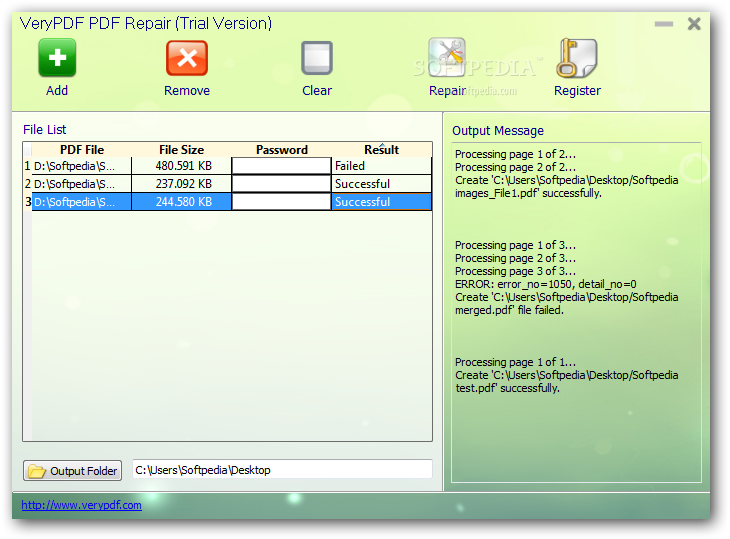
Task: Select row 1 PDF file path
Action: tap(82, 166)
